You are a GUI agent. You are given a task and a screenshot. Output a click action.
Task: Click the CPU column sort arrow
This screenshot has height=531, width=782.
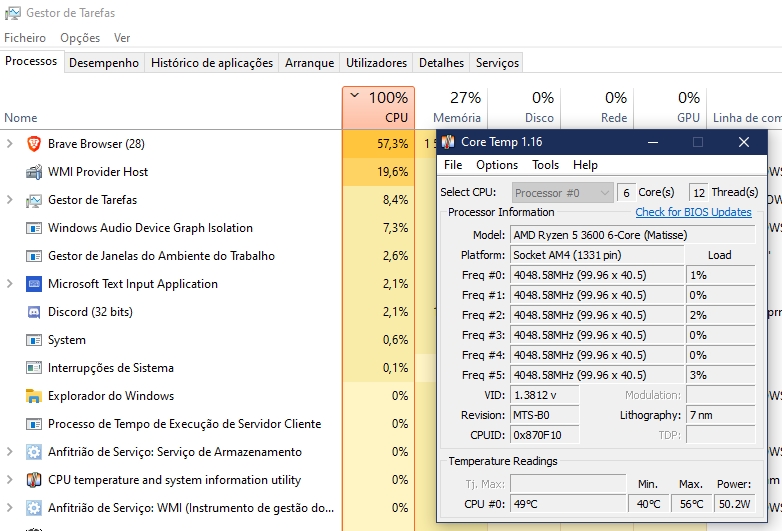pos(355,95)
